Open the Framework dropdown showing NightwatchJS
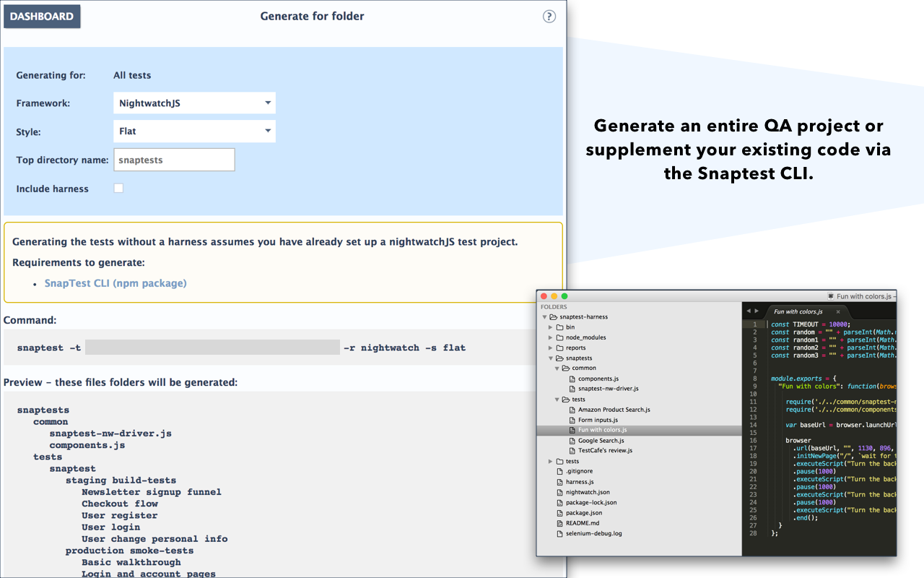Viewport: 924px width, 578px height. pyautogui.click(x=193, y=103)
